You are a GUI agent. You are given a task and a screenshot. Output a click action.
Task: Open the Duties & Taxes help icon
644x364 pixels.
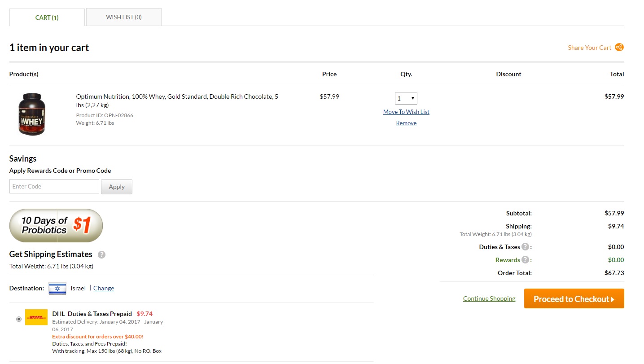click(x=525, y=247)
